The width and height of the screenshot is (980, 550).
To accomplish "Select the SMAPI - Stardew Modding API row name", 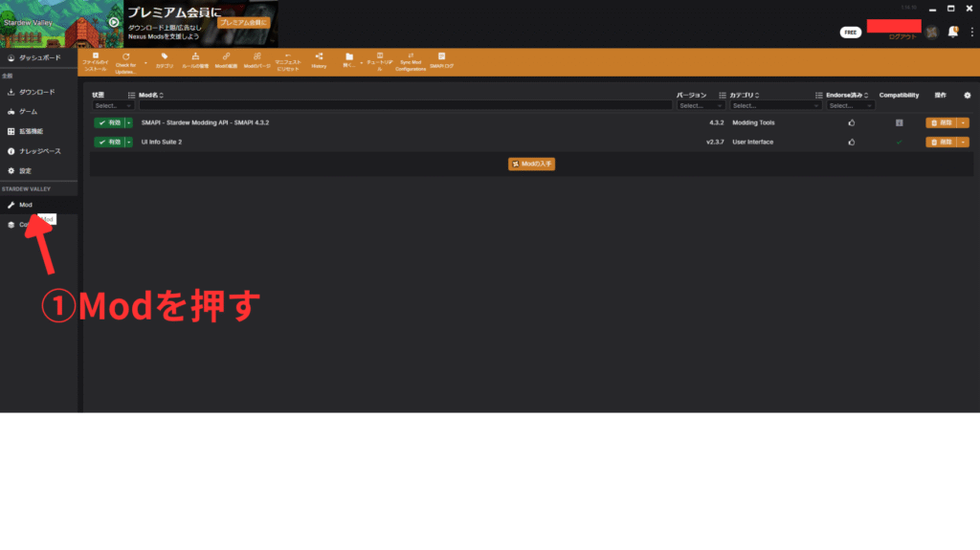I will pyautogui.click(x=205, y=123).
